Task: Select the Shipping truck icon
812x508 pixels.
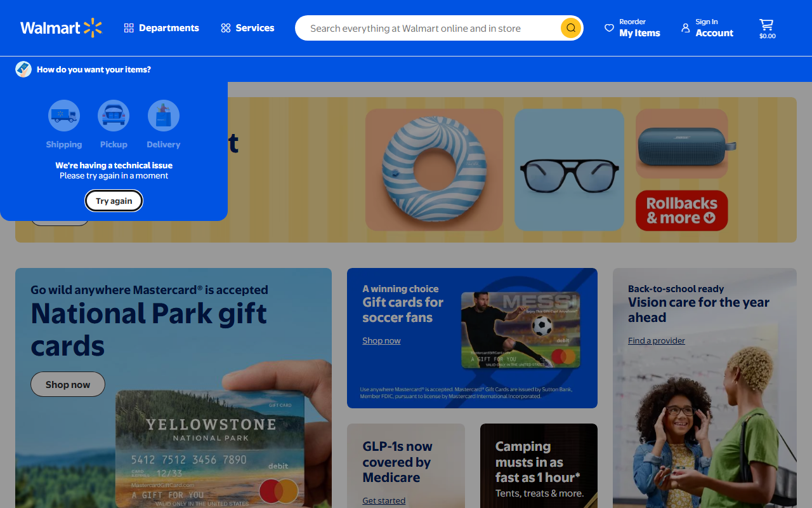Action: tap(64, 116)
